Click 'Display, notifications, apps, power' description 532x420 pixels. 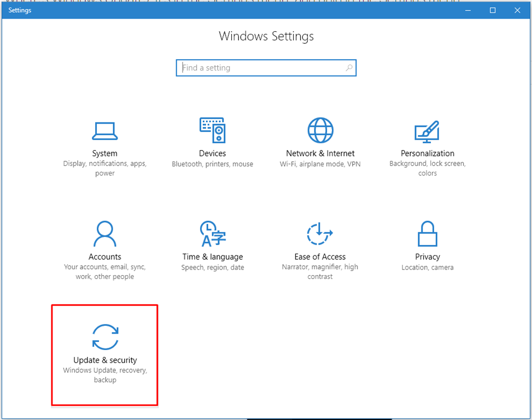click(105, 168)
